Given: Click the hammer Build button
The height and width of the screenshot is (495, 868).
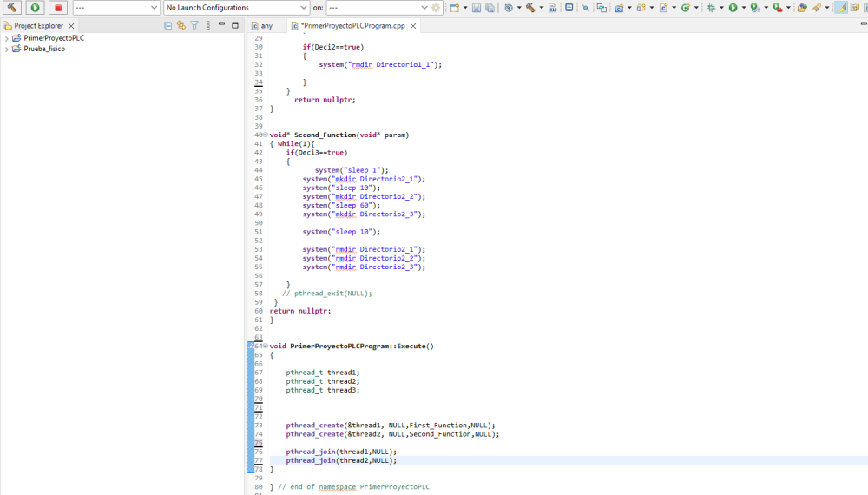Looking at the screenshot, I should (12, 8).
